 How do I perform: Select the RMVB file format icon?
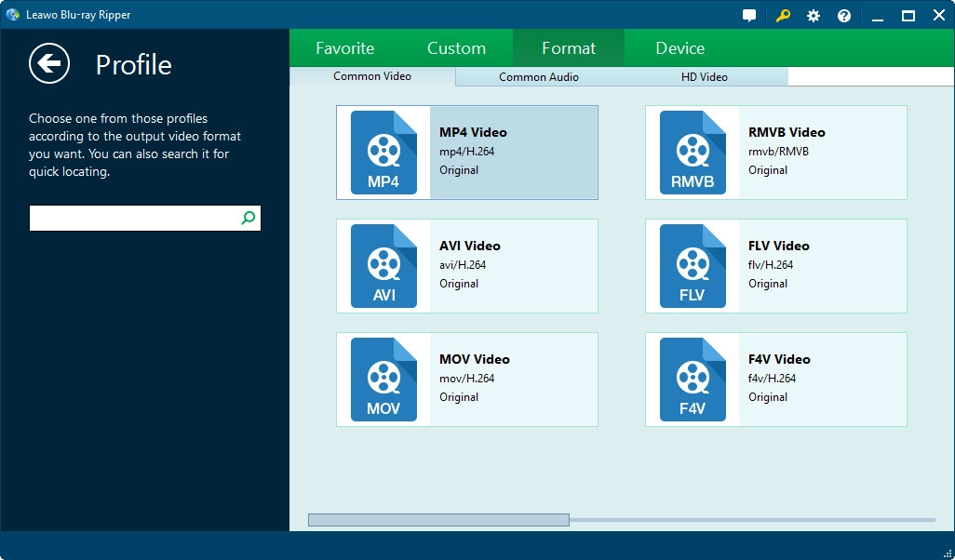[693, 153]
